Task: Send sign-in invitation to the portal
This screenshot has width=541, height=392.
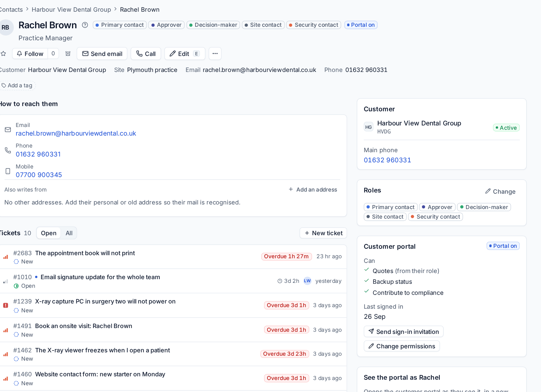Action: point(403,332)
